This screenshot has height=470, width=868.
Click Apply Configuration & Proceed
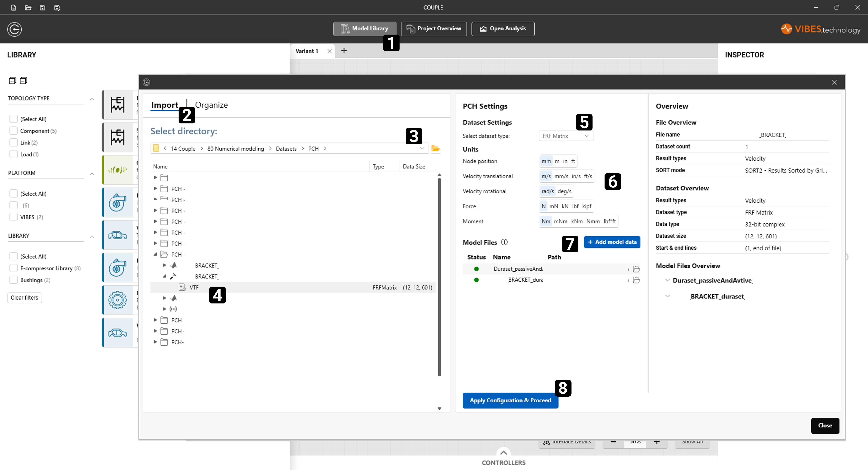coord(510,401)
